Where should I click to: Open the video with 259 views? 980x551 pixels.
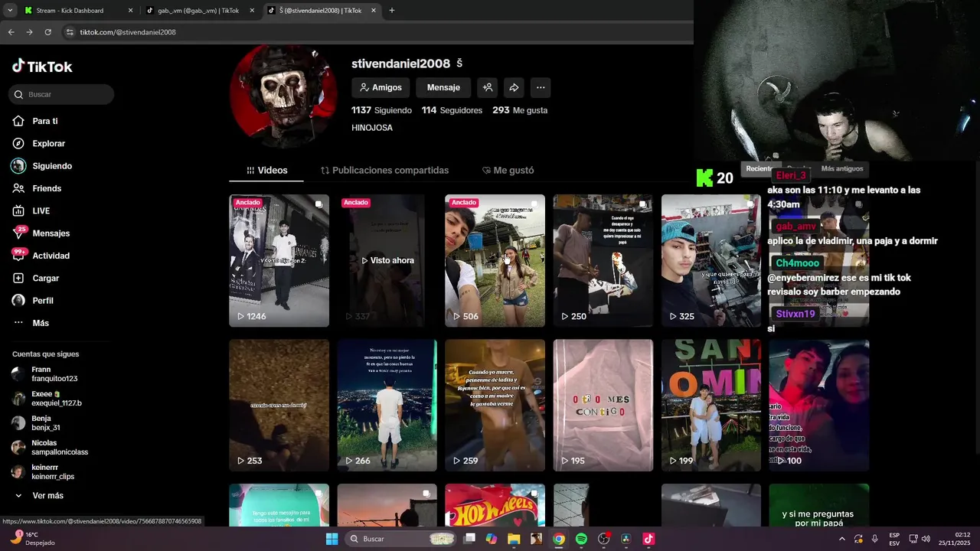[495, 406]
